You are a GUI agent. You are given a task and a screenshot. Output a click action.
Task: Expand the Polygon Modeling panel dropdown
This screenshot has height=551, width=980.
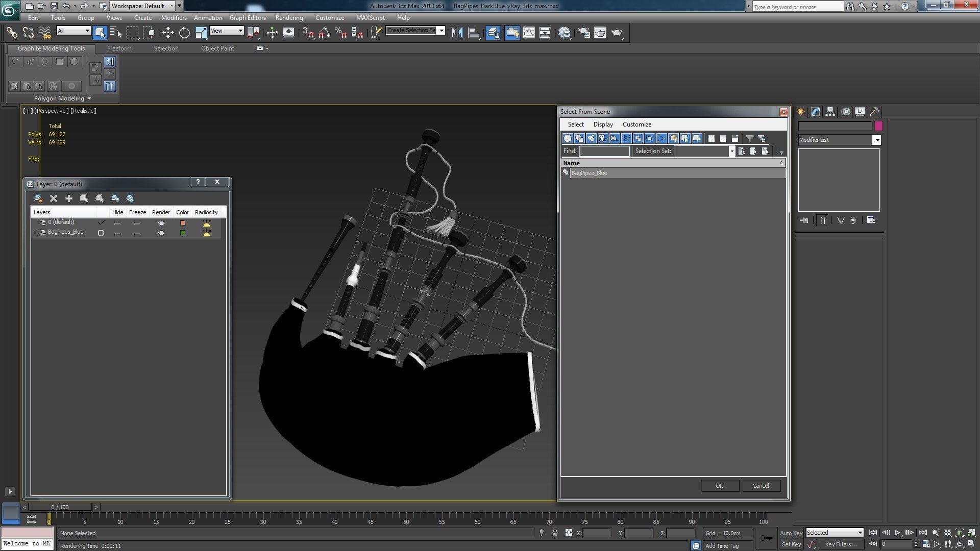click(89, 98)
